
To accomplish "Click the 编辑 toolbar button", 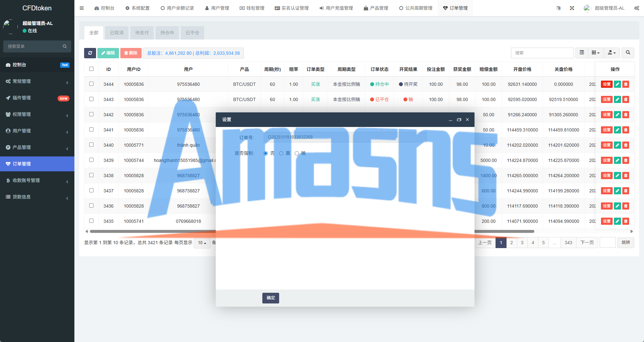I will point(108,53).
